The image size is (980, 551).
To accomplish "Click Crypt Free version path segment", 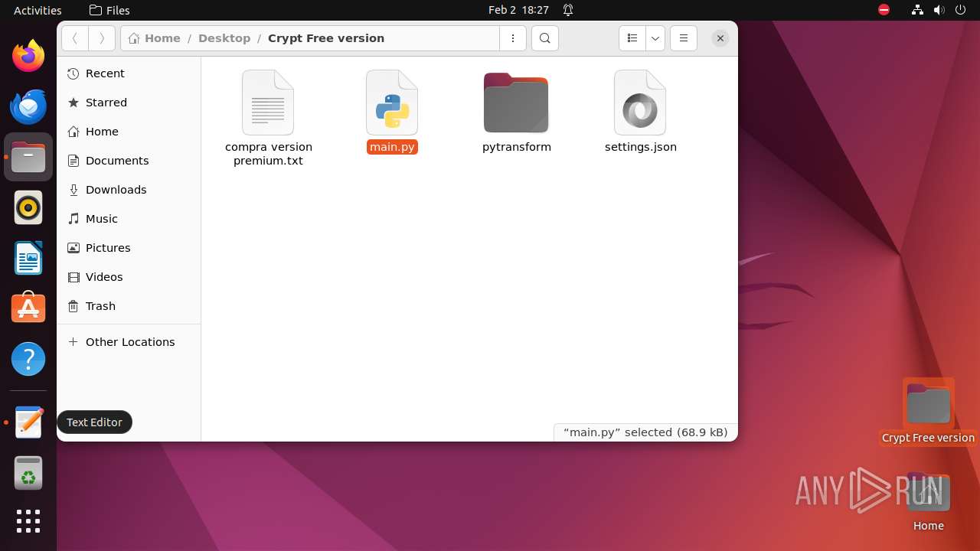I will click(x=326, y=38).
